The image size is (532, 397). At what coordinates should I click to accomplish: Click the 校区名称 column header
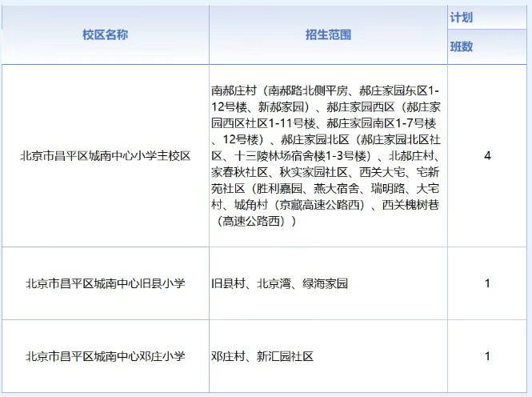105,34
